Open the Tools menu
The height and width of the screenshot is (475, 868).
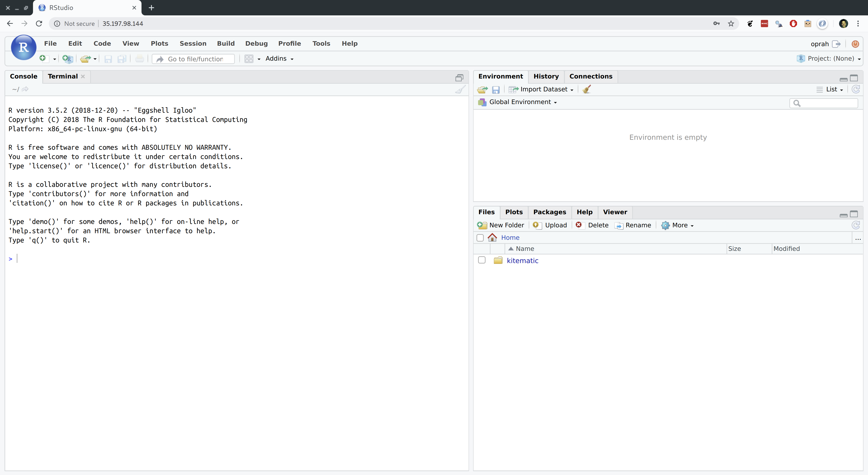321,43
